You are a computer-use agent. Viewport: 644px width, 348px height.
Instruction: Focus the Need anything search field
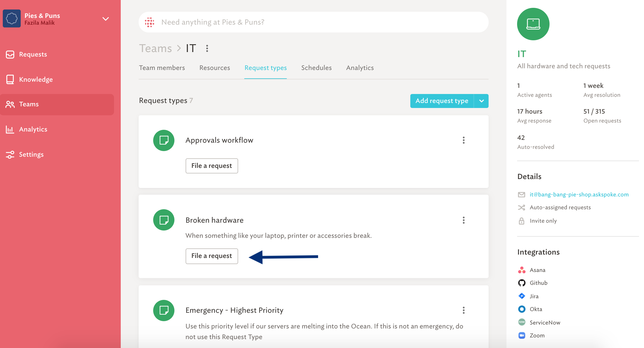pos(313,22)
